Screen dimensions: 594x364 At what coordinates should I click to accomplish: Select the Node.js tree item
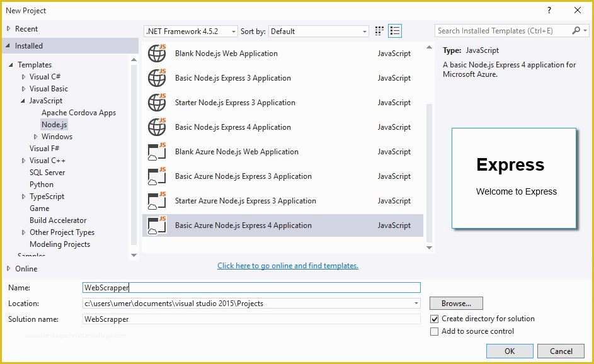54,124
